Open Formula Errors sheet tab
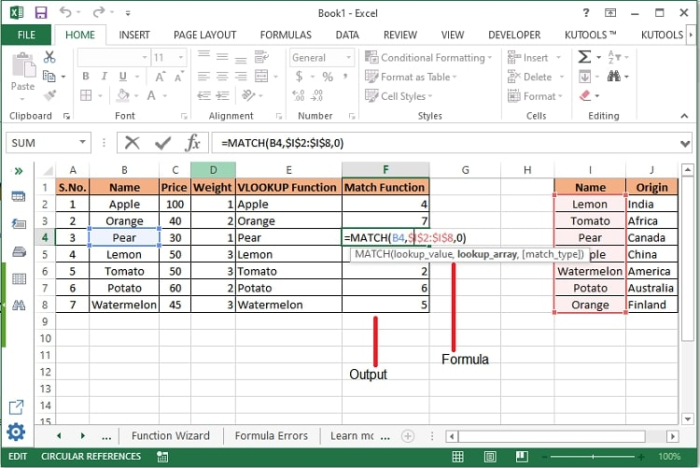This screenshot has height=468, width=700. (271, 435)
